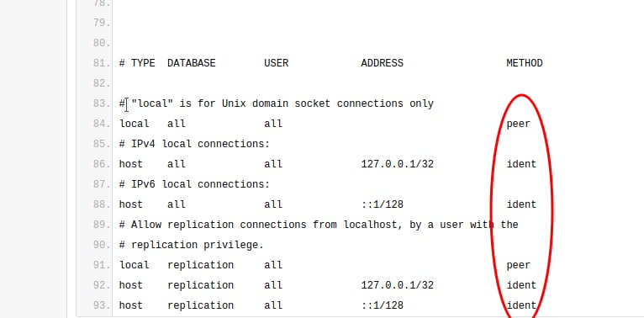The width and height of the screenshot is (644, 318).
Task: Click 127.0.0.1/32 address on line 92
Action: (x=397, y=285)
